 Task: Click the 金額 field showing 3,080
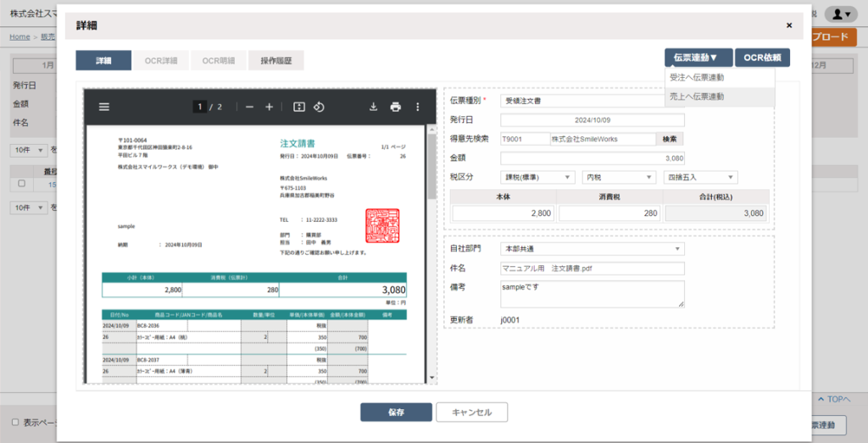tap(593, 158)
